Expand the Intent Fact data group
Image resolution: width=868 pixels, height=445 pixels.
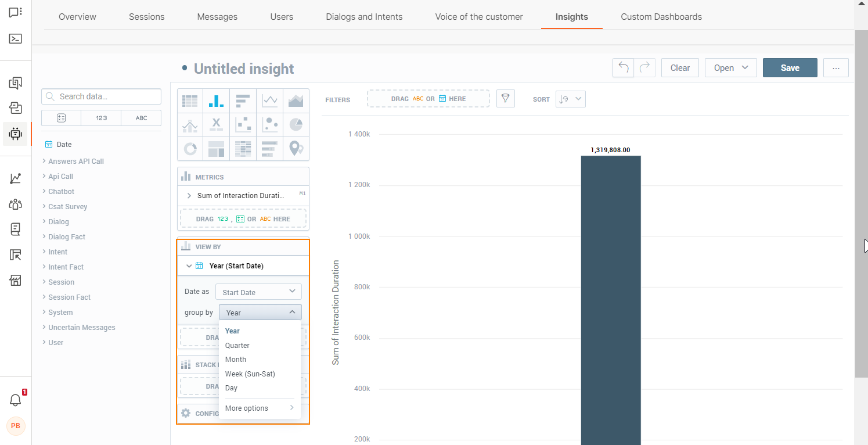point(63,267)
